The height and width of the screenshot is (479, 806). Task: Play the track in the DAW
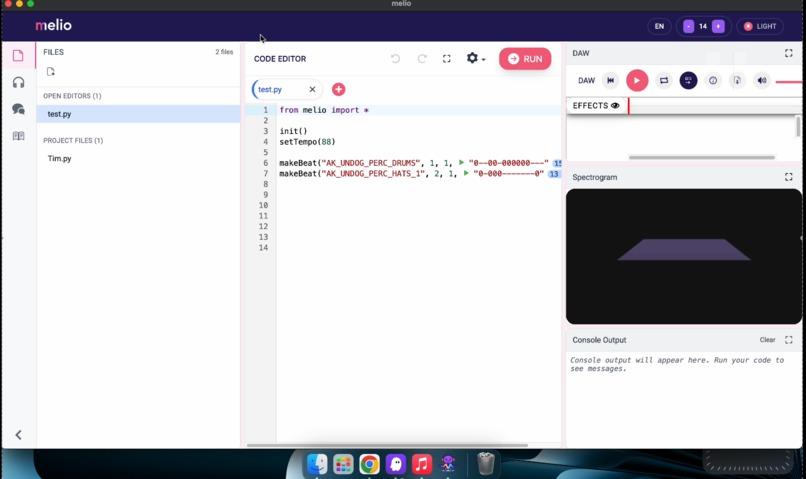pyautogui.click(x=637, y=80)
